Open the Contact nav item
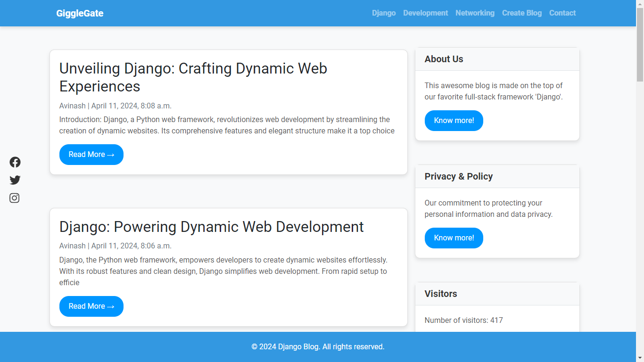Viewport: 644px width, 362px height. [x=562, y=13]
